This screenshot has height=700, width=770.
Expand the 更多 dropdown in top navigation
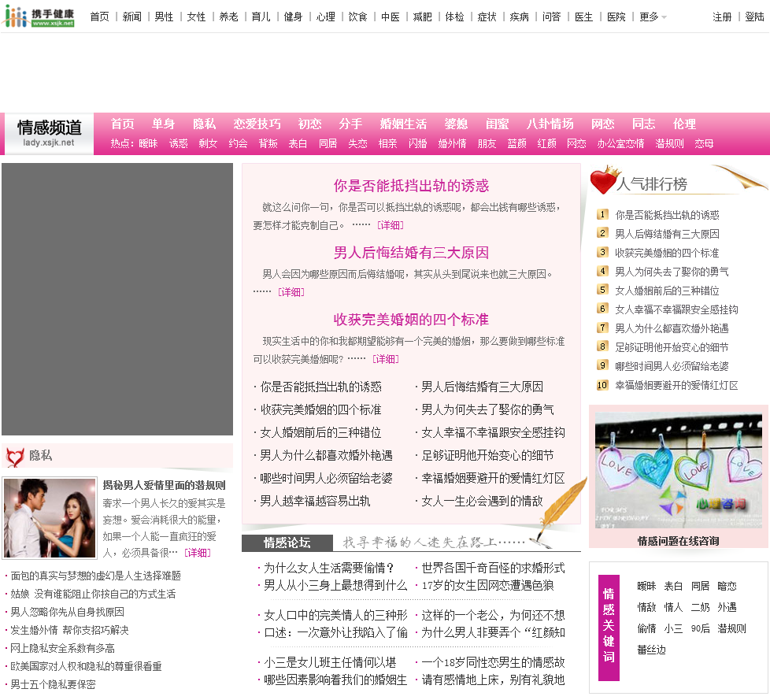653,17
